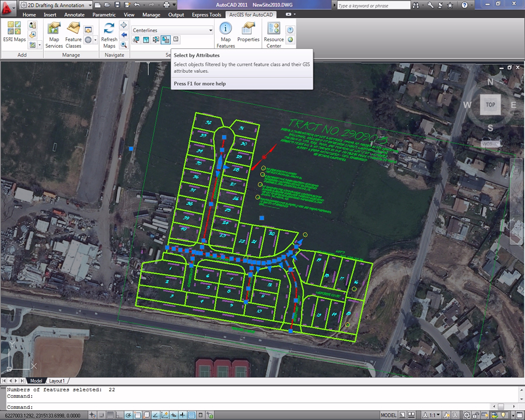Click the Refresh Maps button
The width and height of the screenshot is (525, 420).
[109, 35]
